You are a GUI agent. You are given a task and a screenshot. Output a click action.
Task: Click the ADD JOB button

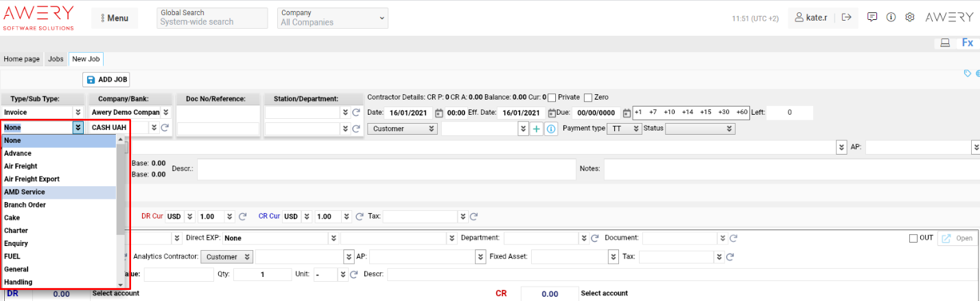click(x=107, y=80)
